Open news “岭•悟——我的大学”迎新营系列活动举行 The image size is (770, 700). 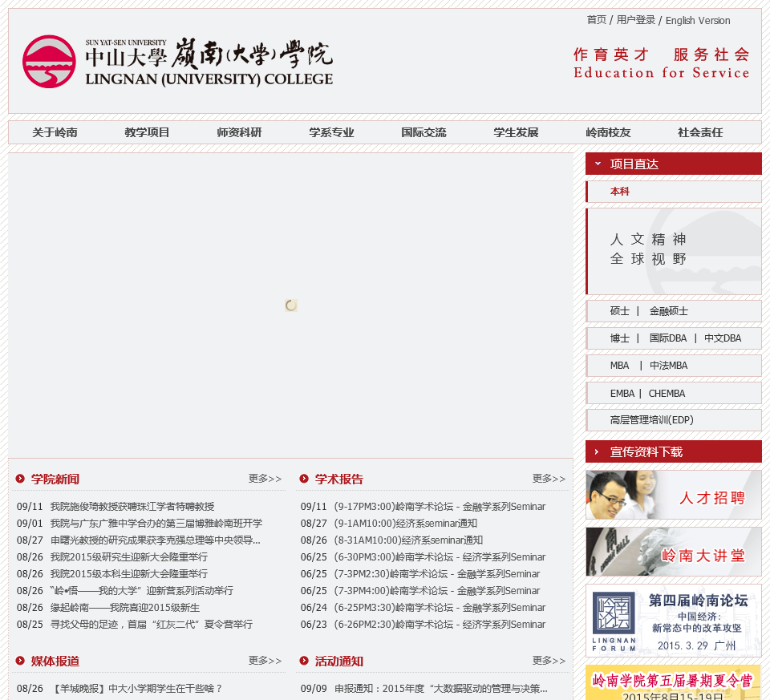click(x=141, y=590)
